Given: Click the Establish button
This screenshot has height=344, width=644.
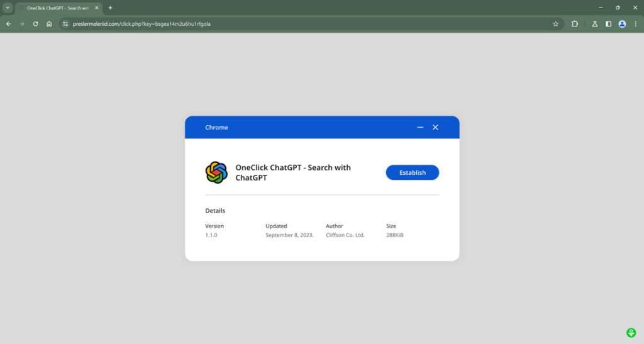Looking at the screenshot, I should 413,172.
